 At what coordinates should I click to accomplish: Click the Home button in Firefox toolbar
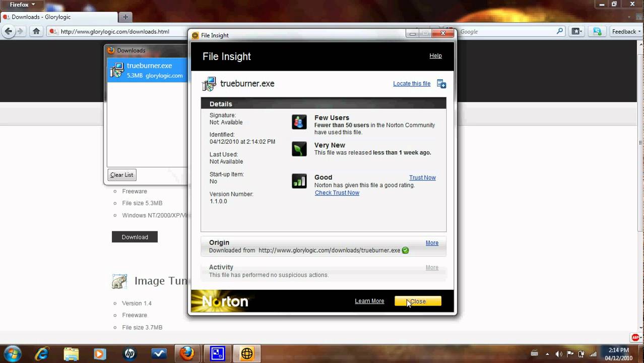click(36, 31)
